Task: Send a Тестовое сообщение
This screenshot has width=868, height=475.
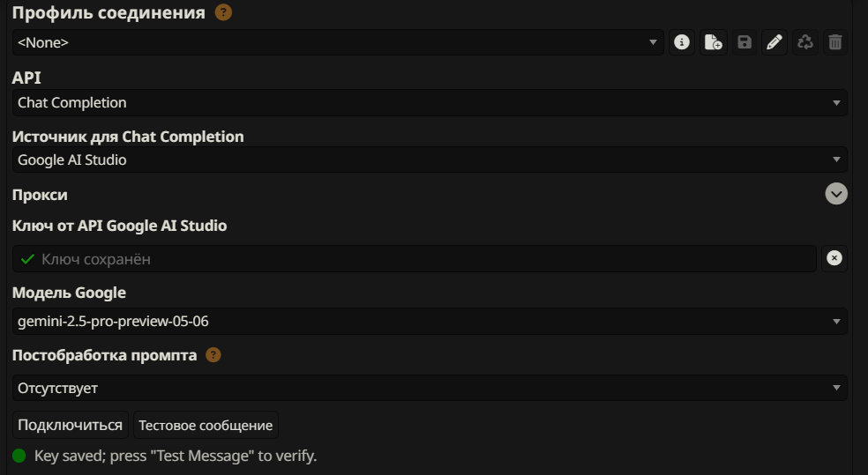Action: click(x=206, y=425)
